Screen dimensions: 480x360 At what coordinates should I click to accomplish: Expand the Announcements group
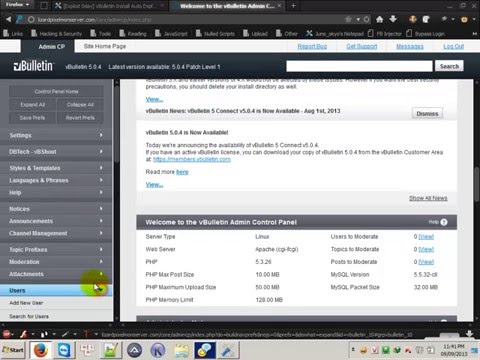click(56, 221)
